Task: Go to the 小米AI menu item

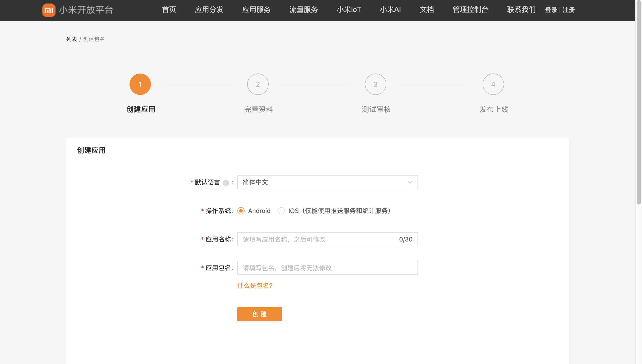Action: click(x=390, y=10)
